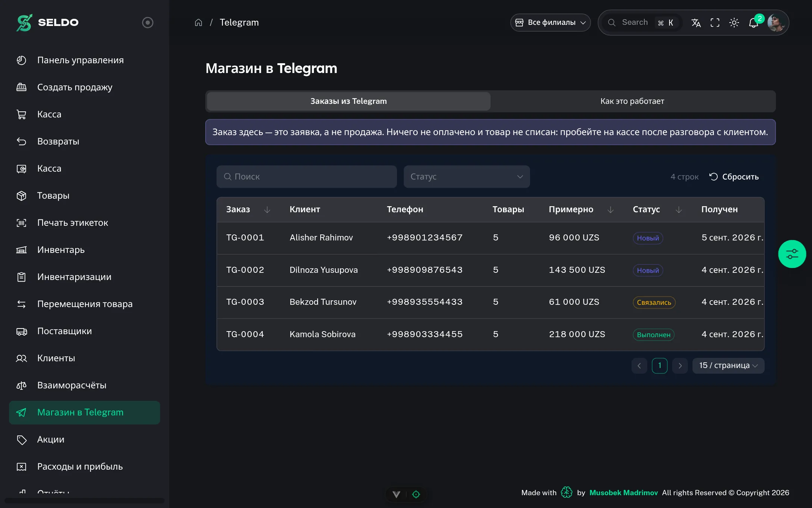Viewport: 812px width, 508px height.
Task: Click the Поставщики truck icon
Action: click(21, 331)
